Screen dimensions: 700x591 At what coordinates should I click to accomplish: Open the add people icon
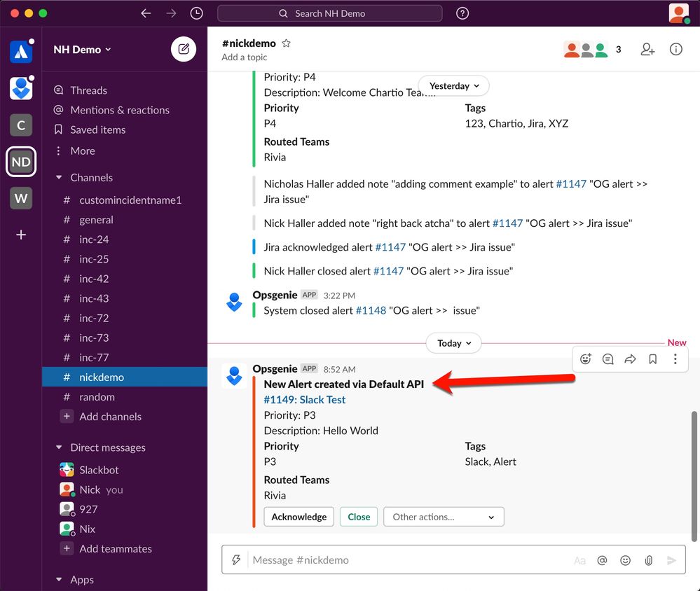(647, 49)
